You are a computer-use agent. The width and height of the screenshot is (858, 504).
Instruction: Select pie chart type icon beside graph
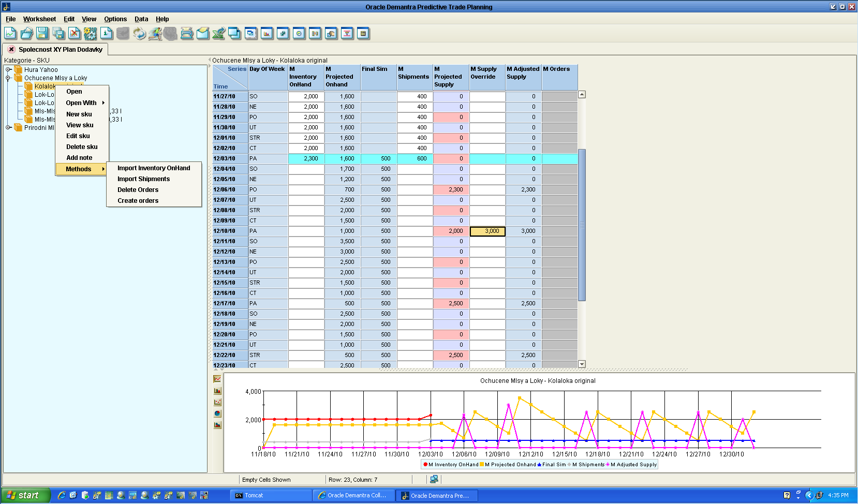217,413
